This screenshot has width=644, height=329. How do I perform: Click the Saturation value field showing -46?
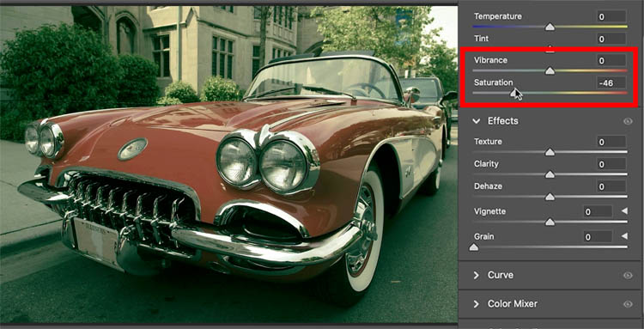tap(611, 83)
